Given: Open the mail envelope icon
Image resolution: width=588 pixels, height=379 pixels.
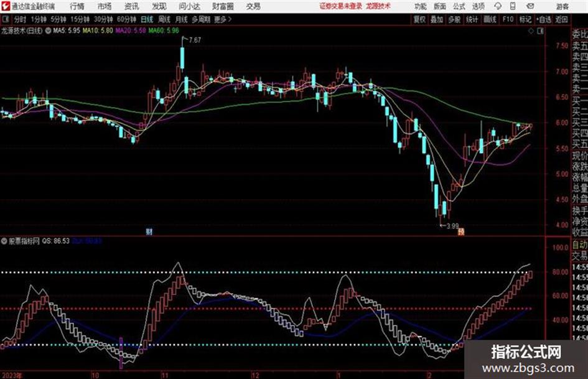Looking at the screenshot, I should pos(530,6).
